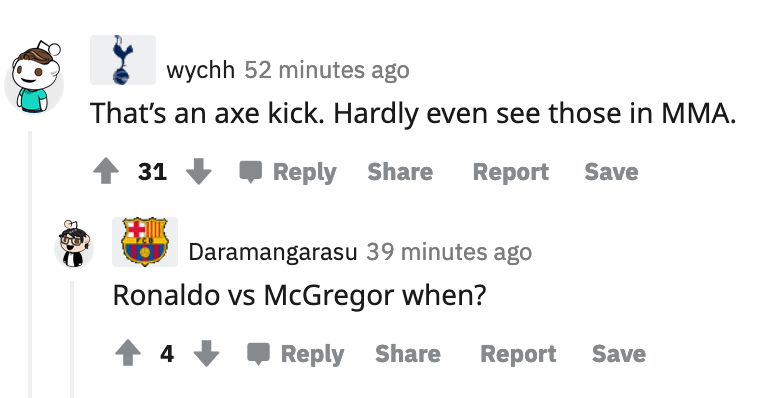Open the Daramangarasu username profile link
Viewport: 772px width, 398px height.
pos(273,252)
